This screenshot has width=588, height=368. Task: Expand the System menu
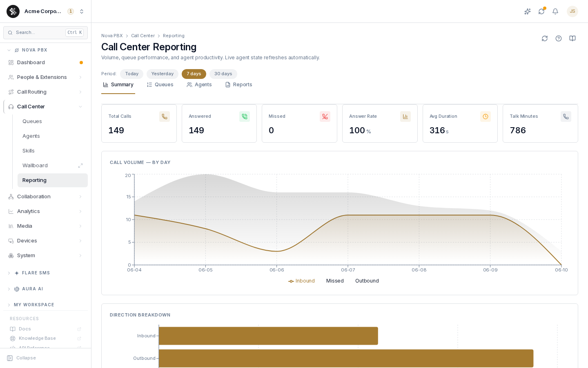point(45,256)
